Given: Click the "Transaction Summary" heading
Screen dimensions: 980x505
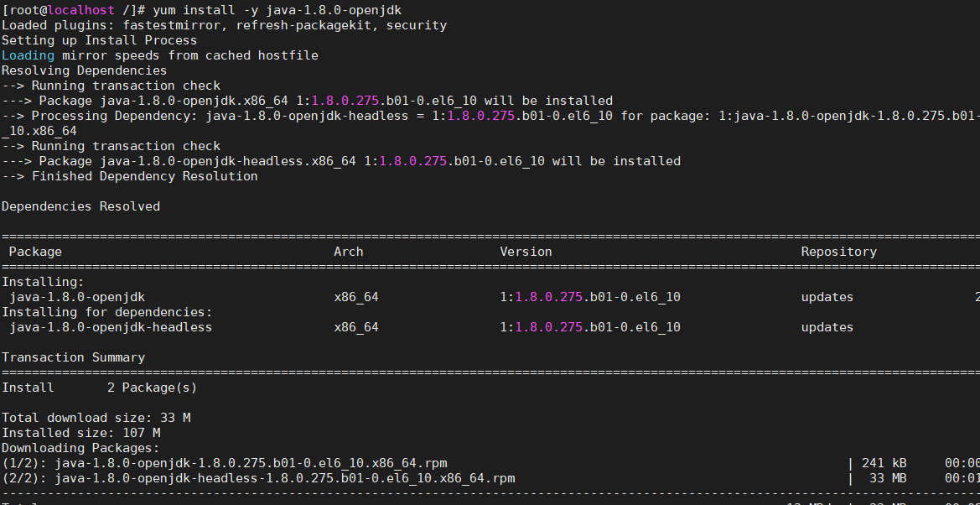Looking at the screenshot, I should [75, 357].
